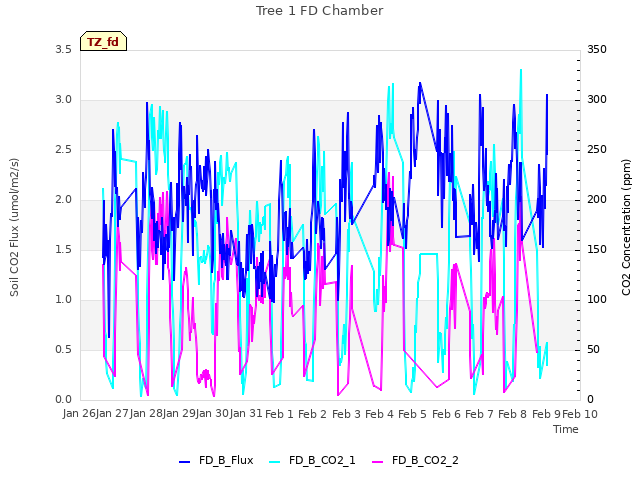Click the Feb 10 x-axis tick label
The image size is (640, 480).
point(580,414)
